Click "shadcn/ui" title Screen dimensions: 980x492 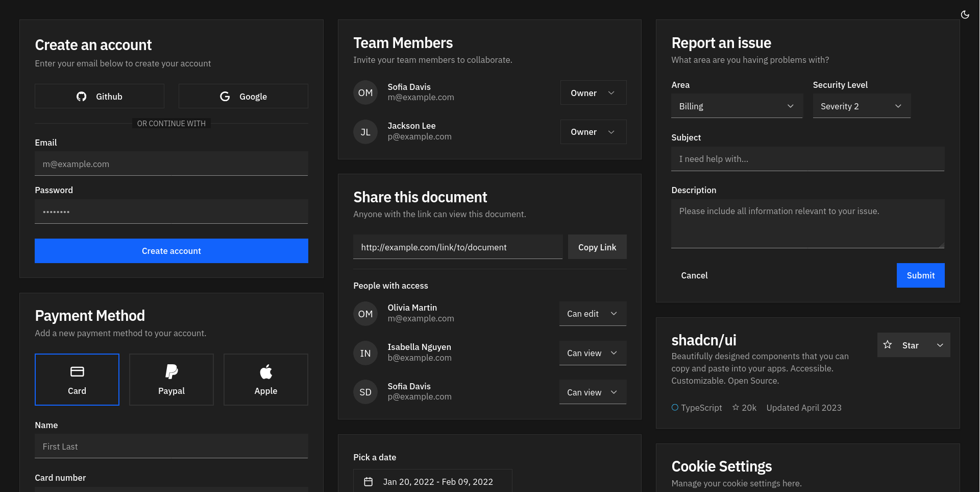pos(704,340)
